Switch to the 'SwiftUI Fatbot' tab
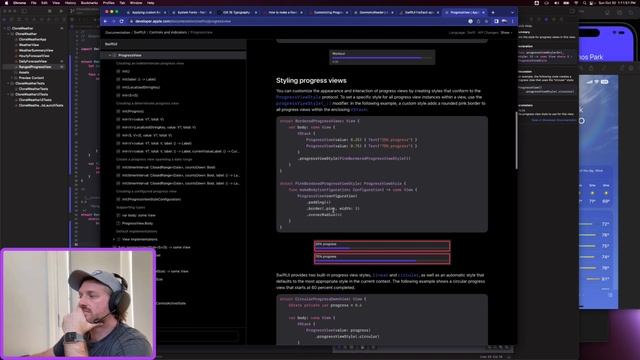 (x=419, y=13)
